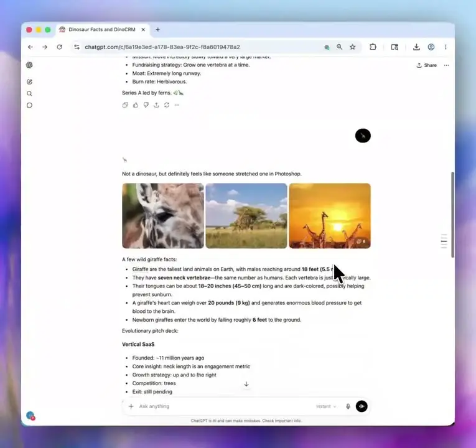Click the giraffe emoji user message bubble

coord(363,136)
